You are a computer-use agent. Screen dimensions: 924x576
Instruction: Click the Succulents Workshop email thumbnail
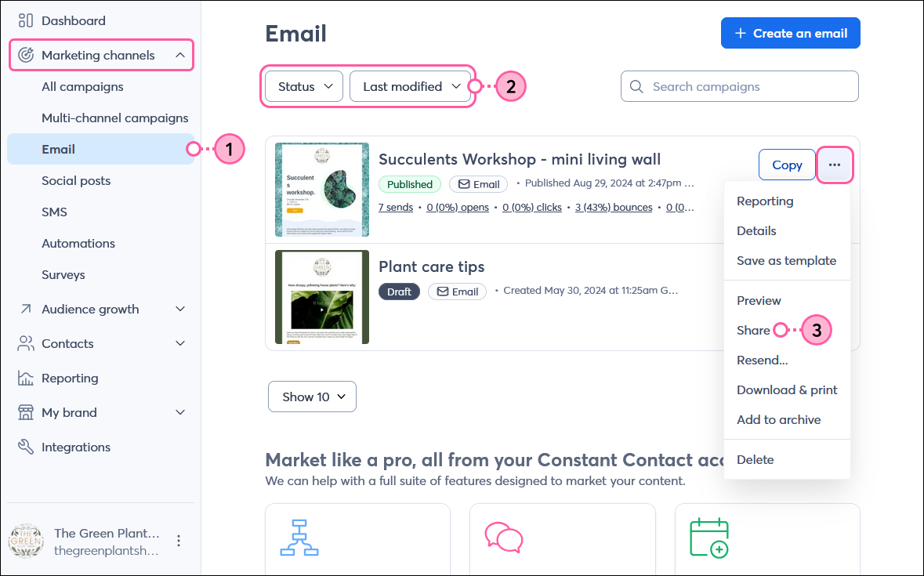tap(322, 190)
